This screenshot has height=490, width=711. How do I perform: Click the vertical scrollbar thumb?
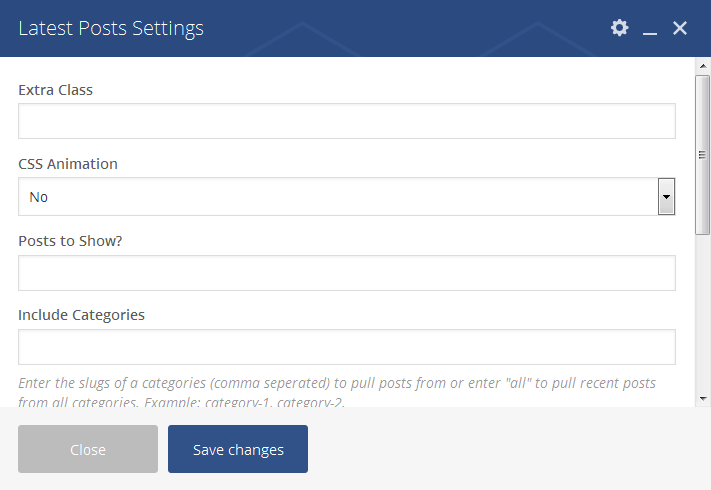[702, 155]
